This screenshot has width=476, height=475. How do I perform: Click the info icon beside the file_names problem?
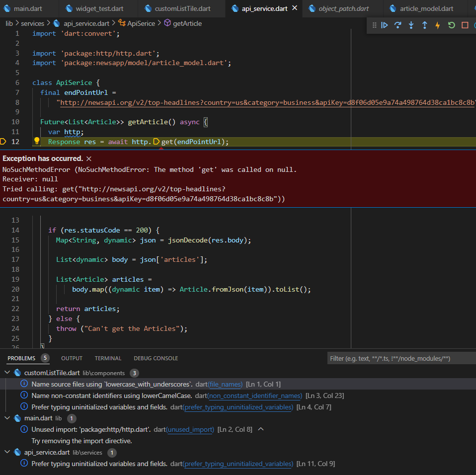24,384
